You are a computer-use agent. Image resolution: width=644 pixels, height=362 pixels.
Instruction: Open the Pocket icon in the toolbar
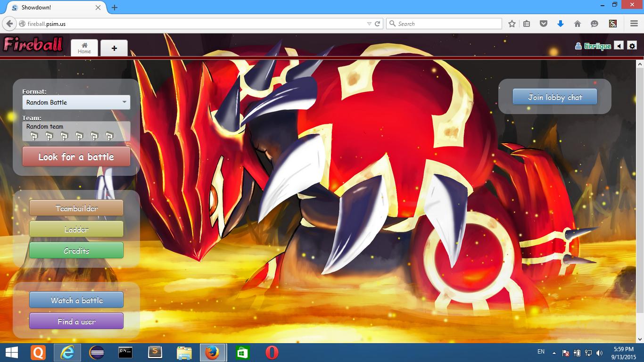(544, 24)
